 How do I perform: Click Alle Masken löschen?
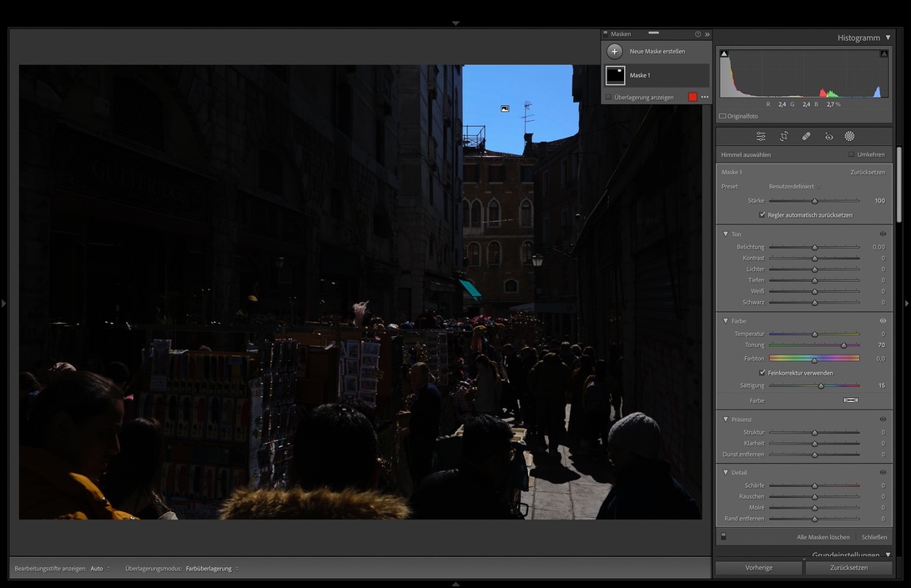(823, 537)
